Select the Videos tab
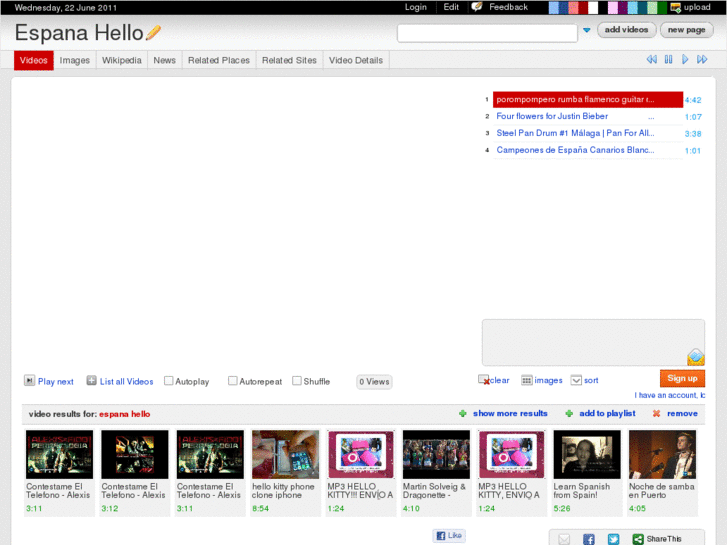727x545 pixels. 34,60
